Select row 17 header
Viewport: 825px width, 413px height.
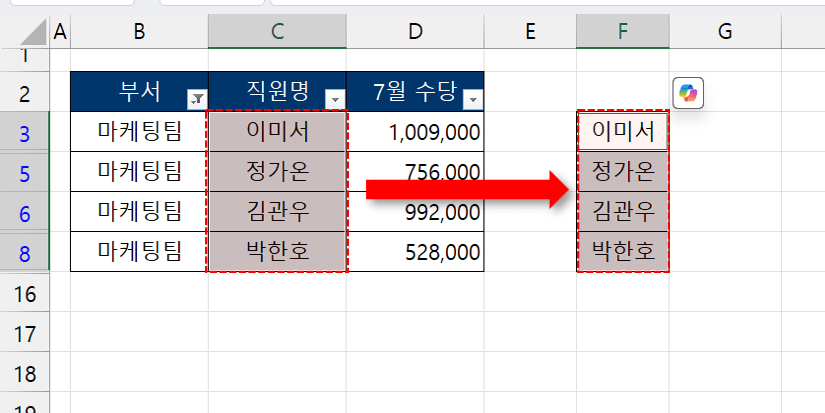25,334
